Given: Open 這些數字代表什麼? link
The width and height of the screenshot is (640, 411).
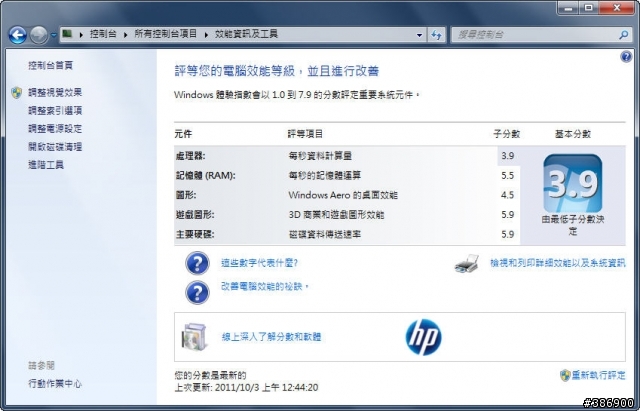Looking at the screenshot, I should pos(259,263).
